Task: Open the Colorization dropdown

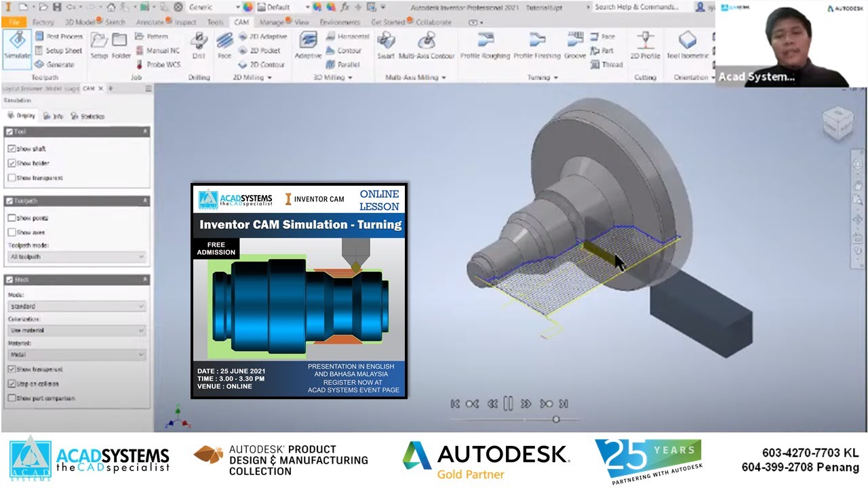Action: (x=77, y=331)
